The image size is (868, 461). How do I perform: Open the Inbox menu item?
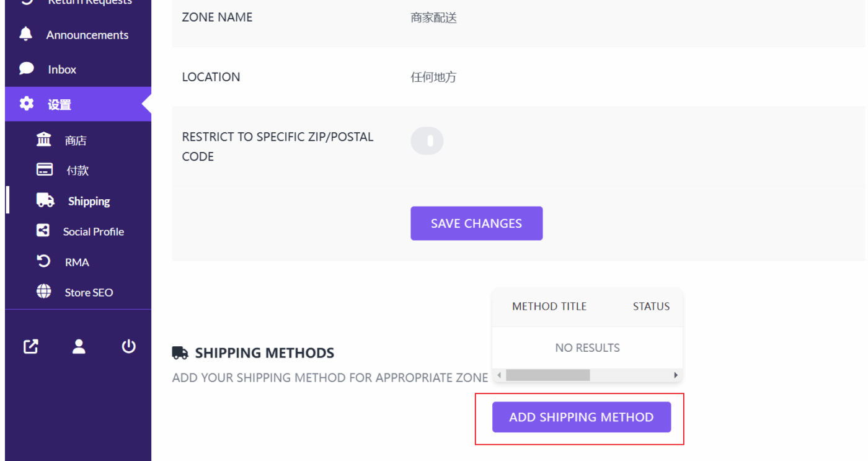pos(62,69)
